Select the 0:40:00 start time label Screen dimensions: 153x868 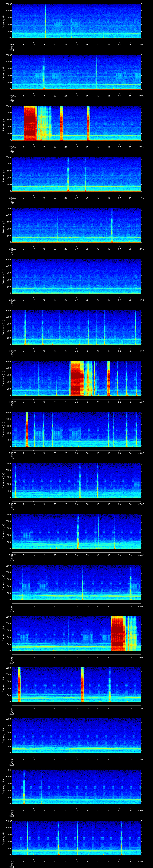[12, 197]
